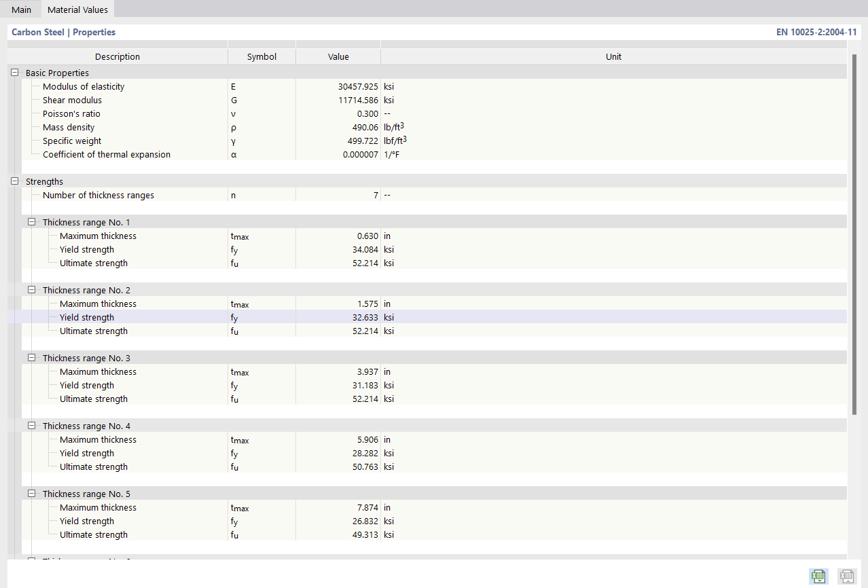868x588 pixels.
Task: Export the material table to Excel
Action: pos(818,576)
